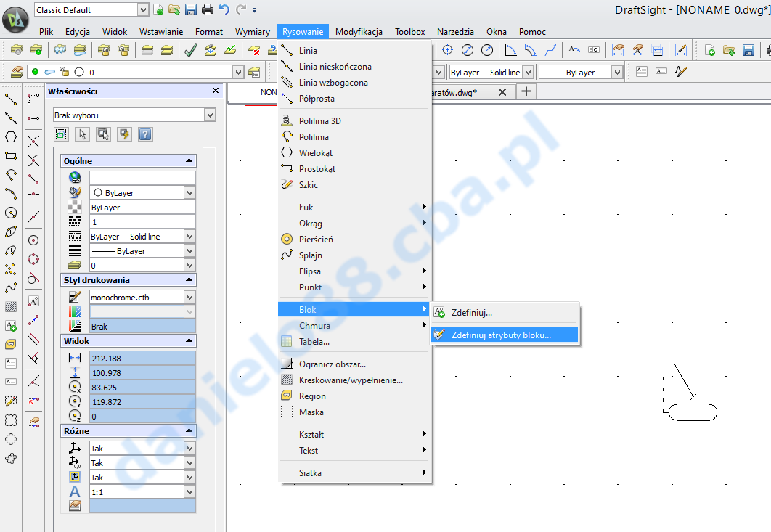This screenshot has height=532, width=771.
Task: Click the Save icon in top toolbar
Action: tap(191, 9)
